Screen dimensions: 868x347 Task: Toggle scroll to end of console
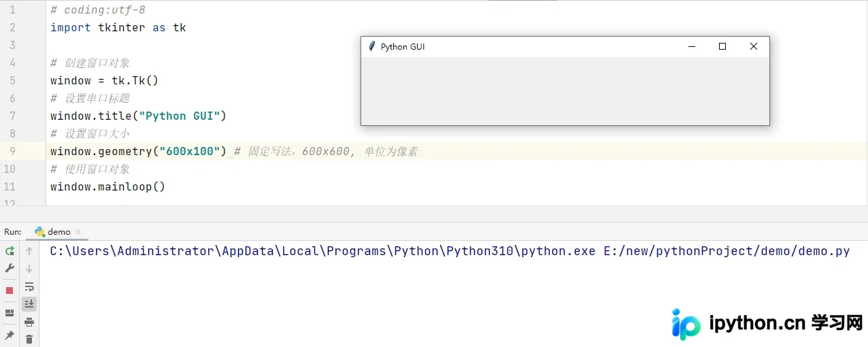coord(29,304)
